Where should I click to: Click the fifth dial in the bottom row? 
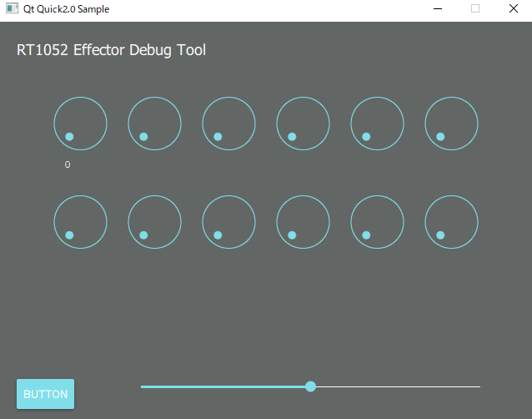point(377,222)
